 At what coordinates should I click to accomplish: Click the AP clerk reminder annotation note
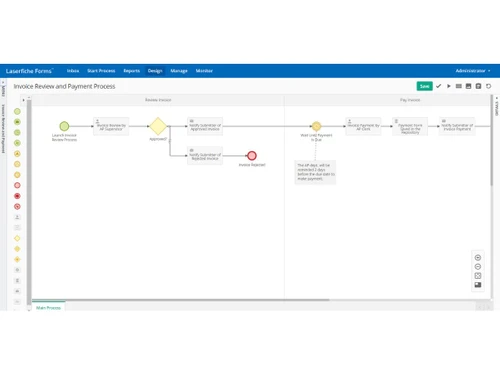coord(315,172)
